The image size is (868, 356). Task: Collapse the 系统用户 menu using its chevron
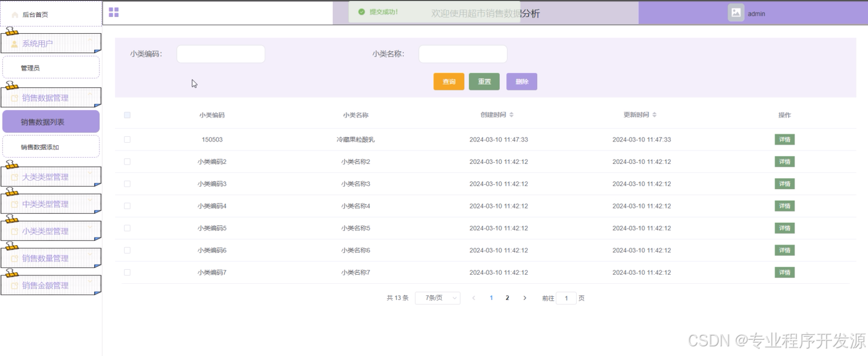tap(90, 40)
